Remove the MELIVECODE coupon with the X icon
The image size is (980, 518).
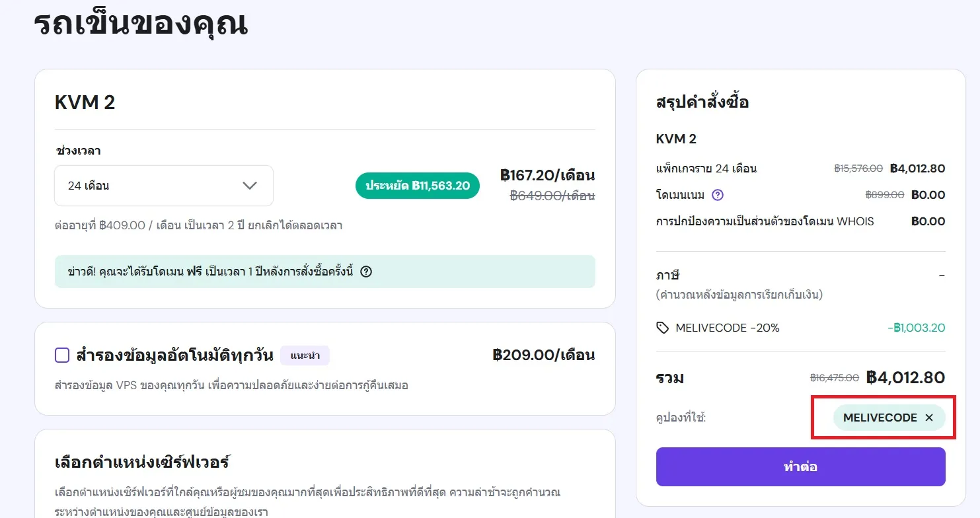click(x=929, y=418)
